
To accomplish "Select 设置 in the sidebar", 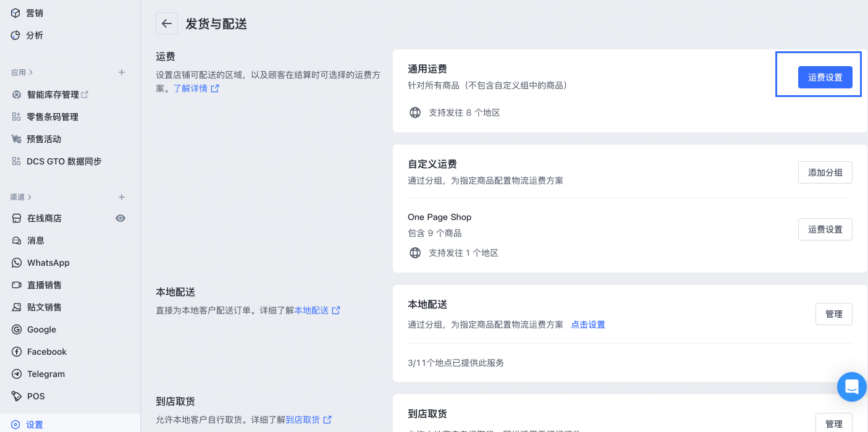I will (35, 425).
